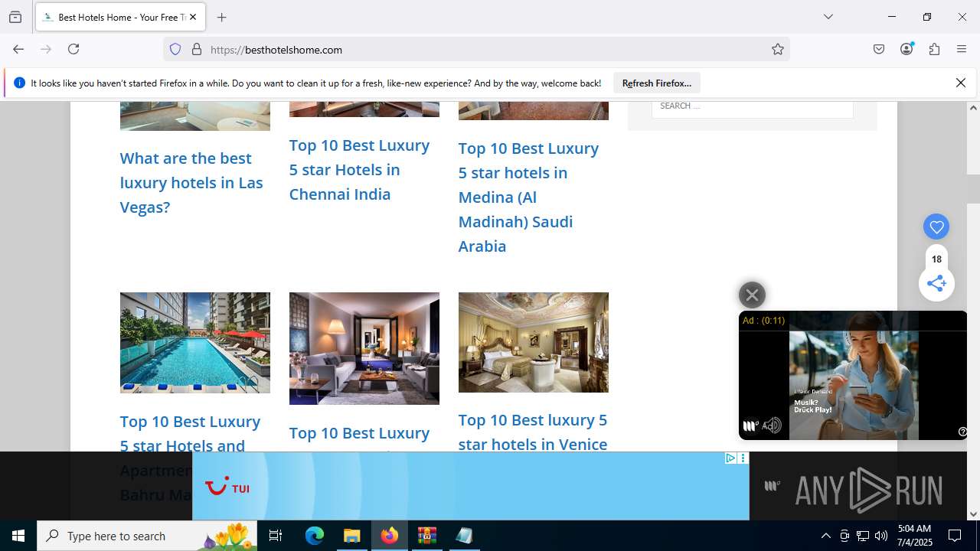The width and height of the screenshot is (980, 551).
Task: Toggle the video ad sound
Action: (x=773, y=425)
